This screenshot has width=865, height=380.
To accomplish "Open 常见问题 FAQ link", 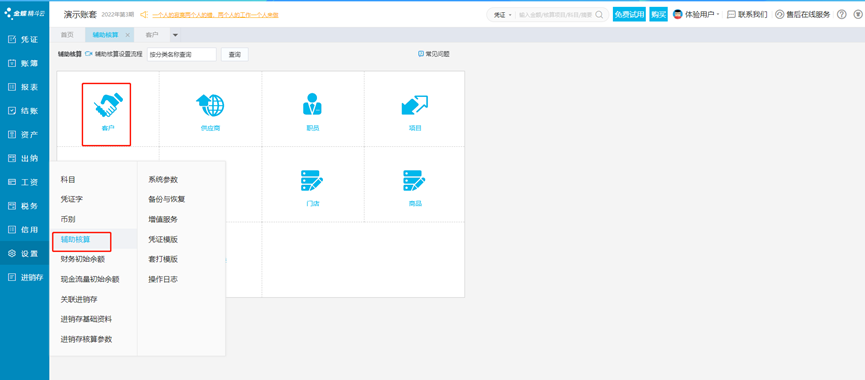I will pos(434,54).
